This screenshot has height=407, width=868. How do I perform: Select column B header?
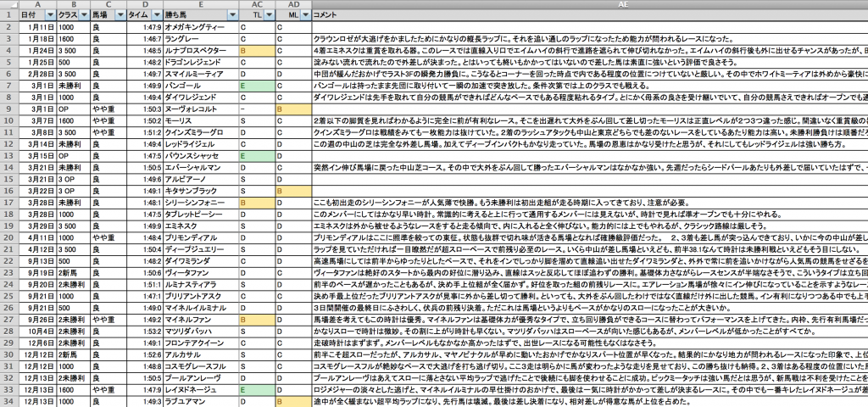[x=74, y=4]
